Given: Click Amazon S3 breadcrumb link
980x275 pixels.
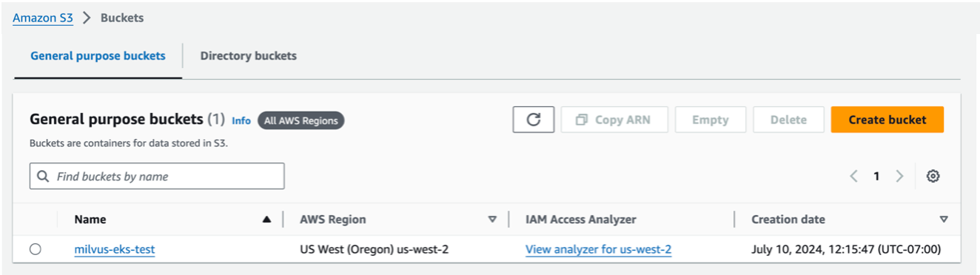Looking at the screenshot, I should (43, 18).
